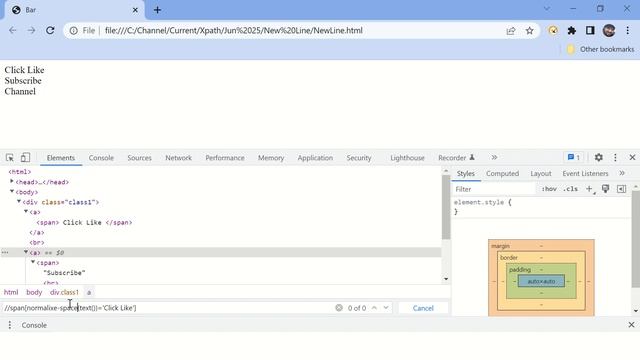Open the Chrome three-dot menu
The height and width of the screenshot is (360, 640).
628,31
